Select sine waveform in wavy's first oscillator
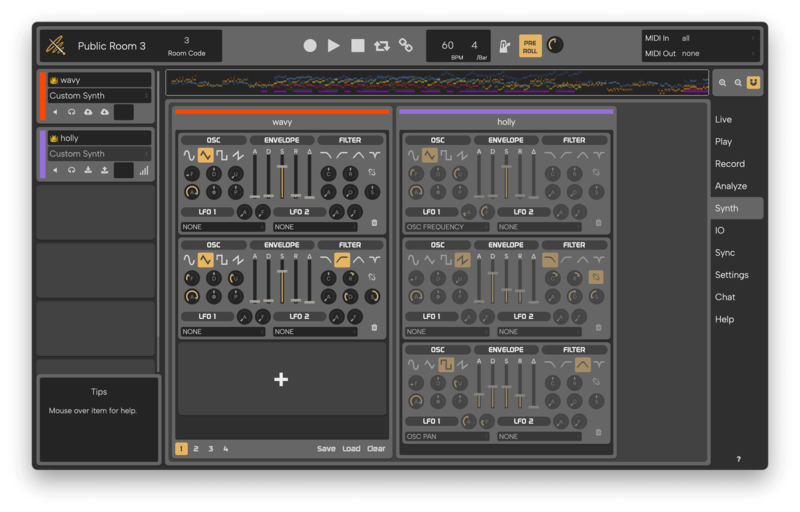 (x=189, y=155)
